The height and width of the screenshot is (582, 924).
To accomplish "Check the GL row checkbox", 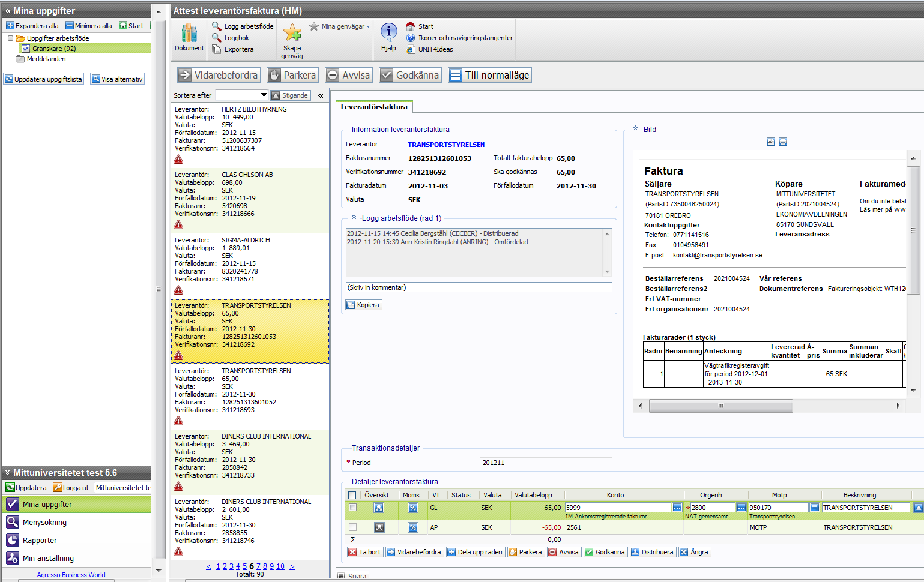I will (x=352, y=508).
